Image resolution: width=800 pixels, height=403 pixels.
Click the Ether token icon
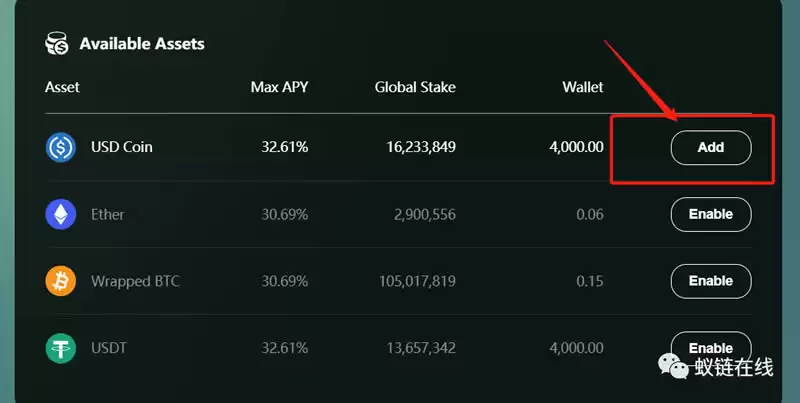point(61,214)
